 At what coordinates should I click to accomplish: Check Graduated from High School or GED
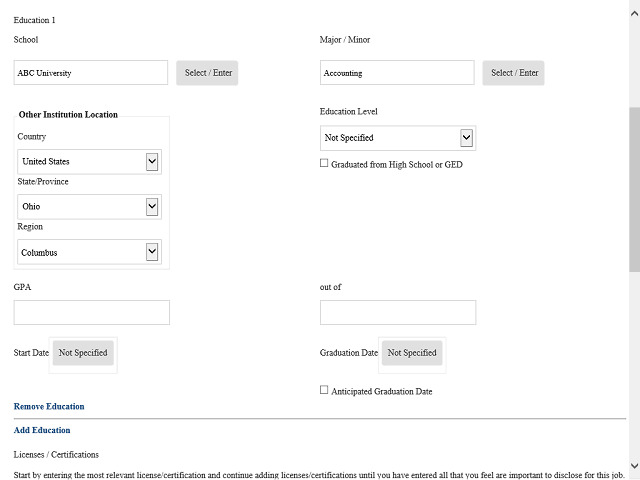[x=324, y=163]
